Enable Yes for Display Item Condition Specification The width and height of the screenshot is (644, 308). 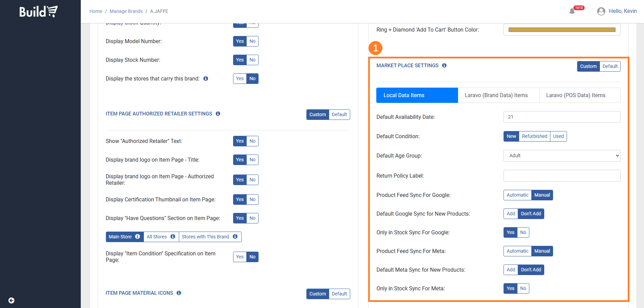pyautogui.click(x=240, y=257)
